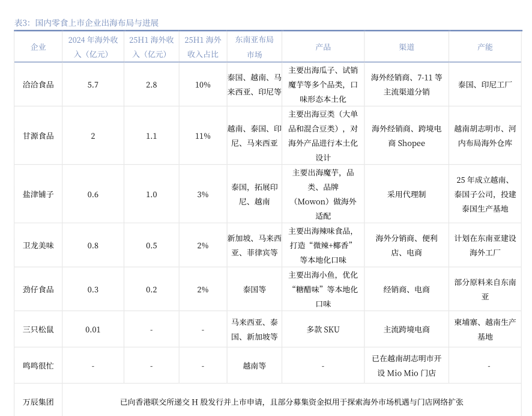This screenshot has height=416, width=532.
Task: Click the "2024 年海外收入（亿元）" header
Action: 92,47
